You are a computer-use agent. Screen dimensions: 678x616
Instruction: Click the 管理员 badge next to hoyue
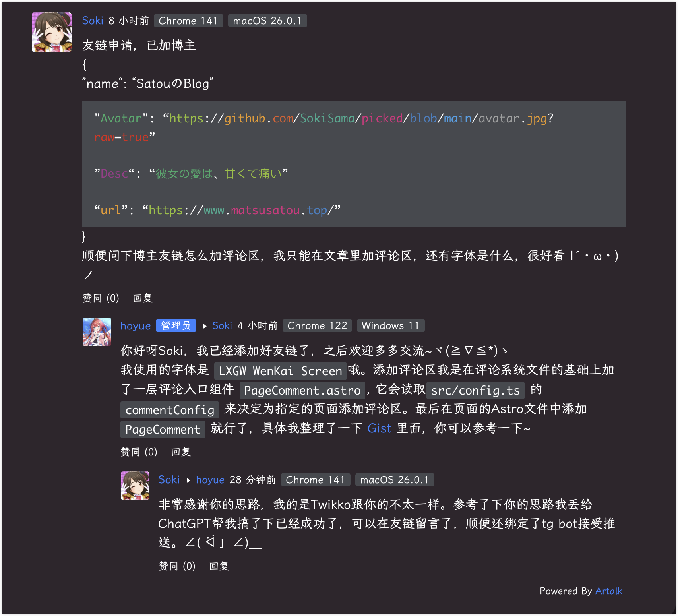click(x=176, y=325)
